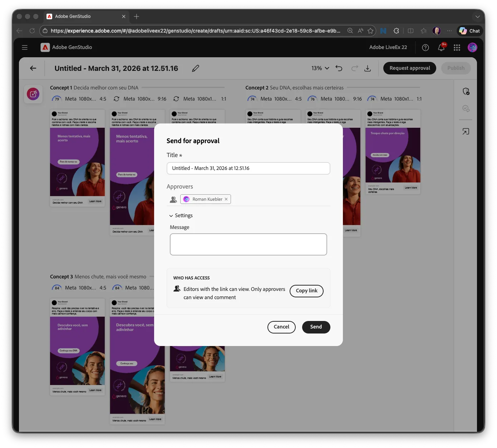This screenshot has height=448, width=497.
Task: Click the browser address bar URL
Action: pos(195,31)
